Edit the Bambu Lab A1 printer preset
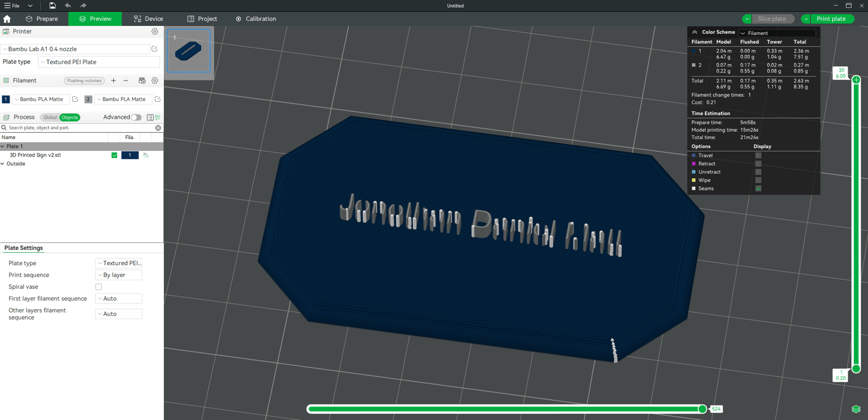868x420 pixels. [154, 49]
